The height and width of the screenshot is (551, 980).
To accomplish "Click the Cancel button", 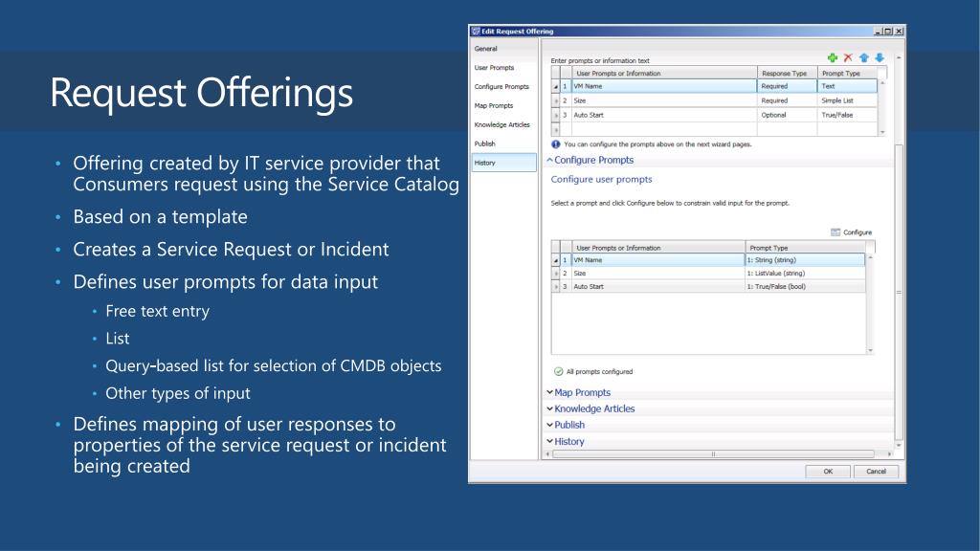I will [x=876, y=472].
